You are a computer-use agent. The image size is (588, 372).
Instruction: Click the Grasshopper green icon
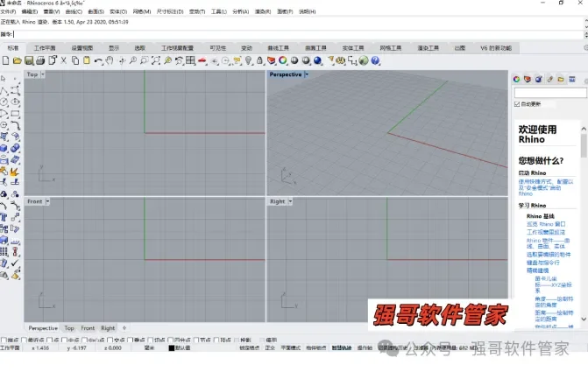click(x=364, y=60)
